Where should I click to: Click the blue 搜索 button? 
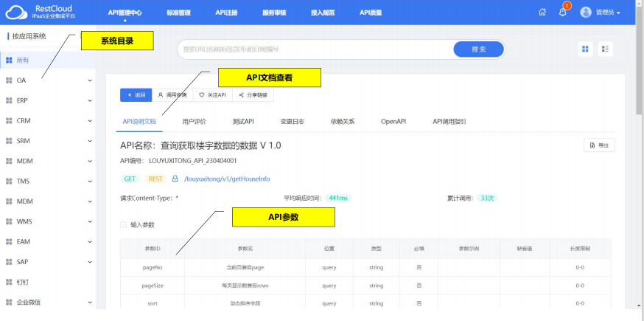point(478,49)
